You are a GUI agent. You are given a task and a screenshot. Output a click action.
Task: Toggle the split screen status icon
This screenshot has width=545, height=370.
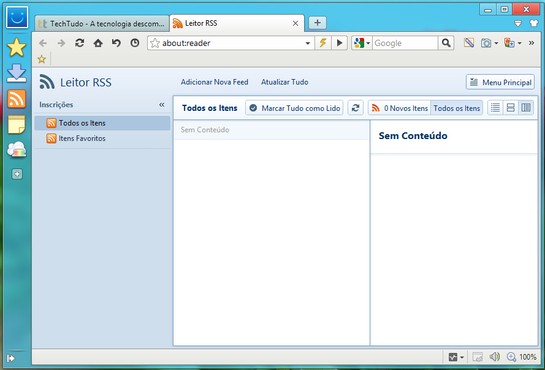pos(478,357)
